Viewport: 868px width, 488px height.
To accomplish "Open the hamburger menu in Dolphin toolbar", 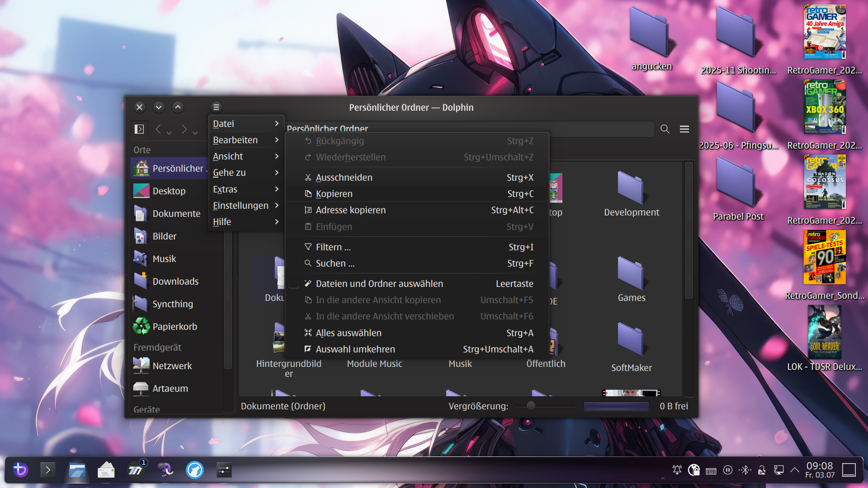I will click(684, 129).
